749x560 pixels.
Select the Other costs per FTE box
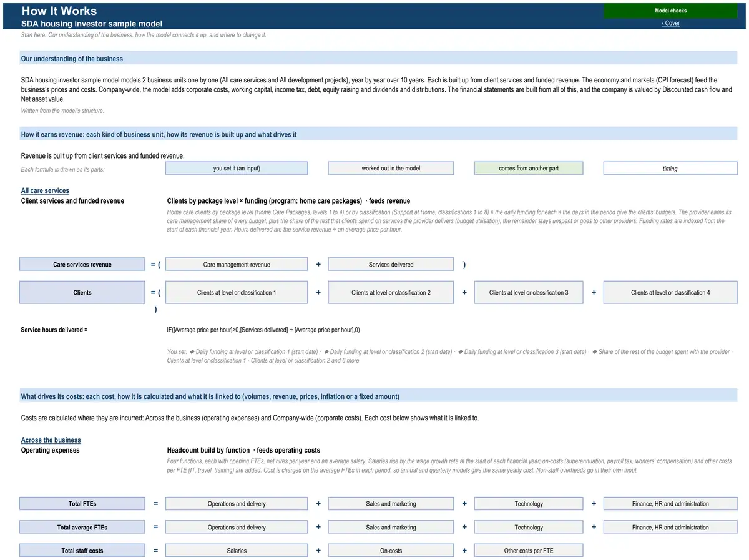tap(529, 551)
